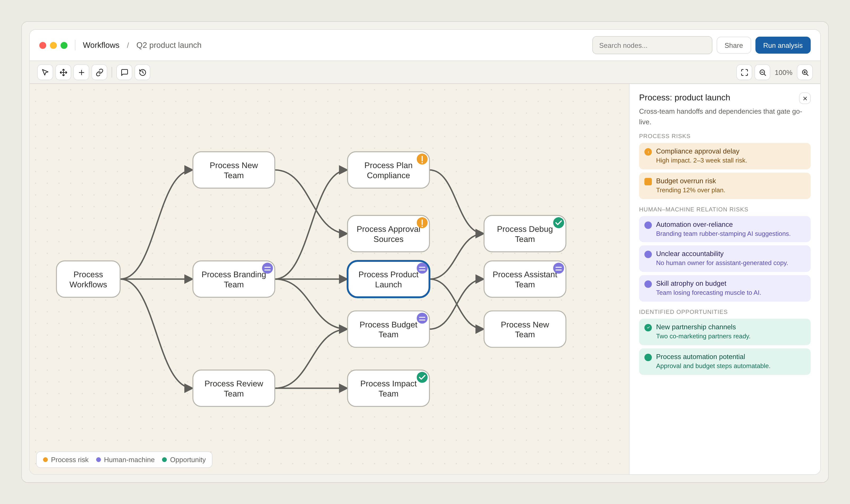The height and width of the screenshot is (504, 850).
Task: Click green check badge on Process Debug Team
Action: tap(559, 223)
